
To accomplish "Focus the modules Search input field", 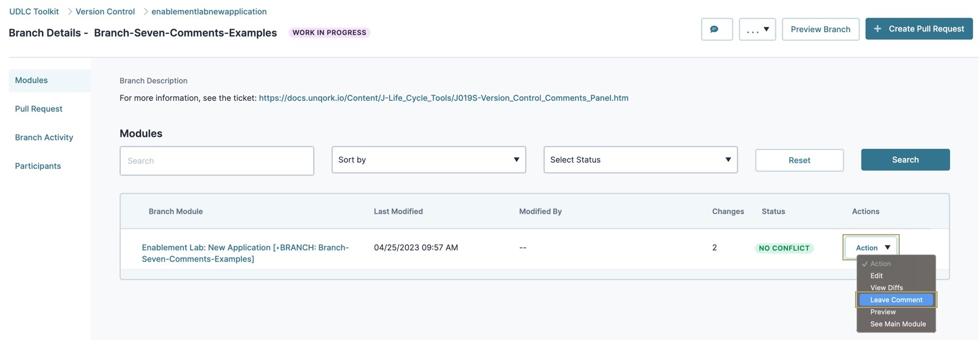I will click(x=217, y=161).
